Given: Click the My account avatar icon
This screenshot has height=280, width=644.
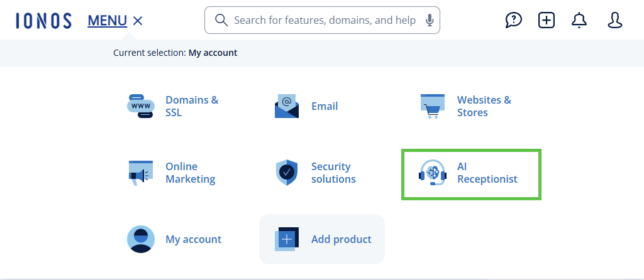Looking at the screenshot, I should click(140, 239).
